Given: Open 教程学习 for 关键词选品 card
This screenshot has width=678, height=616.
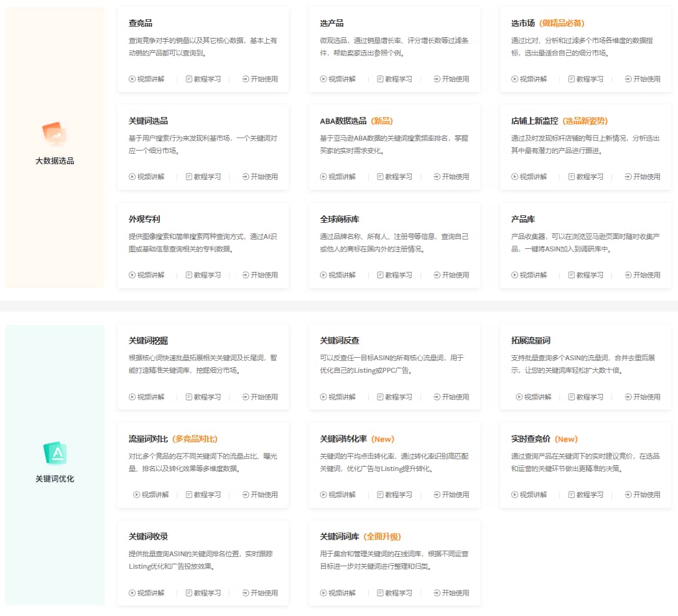Looking at the screenshot, I should [x=203, y=177].
